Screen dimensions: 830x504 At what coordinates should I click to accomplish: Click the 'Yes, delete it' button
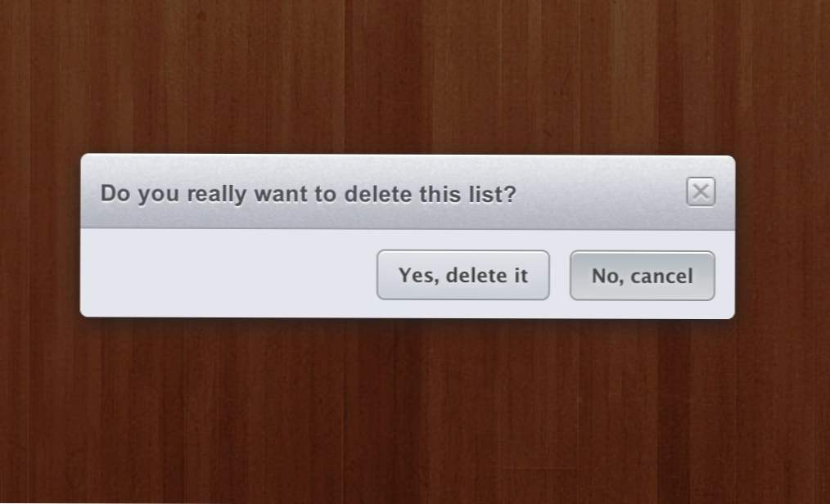point(463,275)
